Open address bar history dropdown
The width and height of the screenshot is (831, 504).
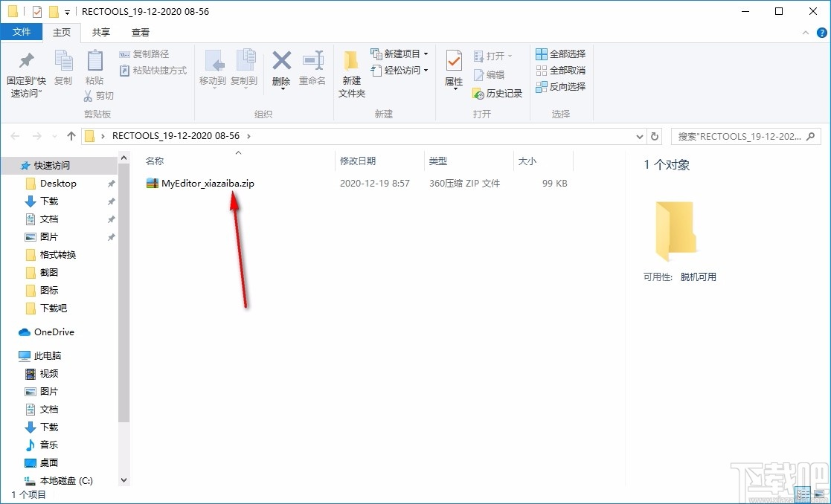click(x=640, y=137)
